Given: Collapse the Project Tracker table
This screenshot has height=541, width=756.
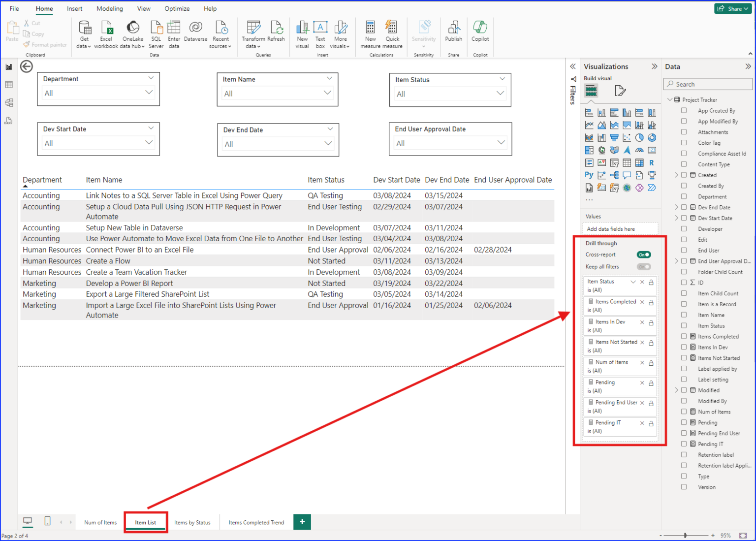Looking at the screenshot, I should (x=670, y=99).
